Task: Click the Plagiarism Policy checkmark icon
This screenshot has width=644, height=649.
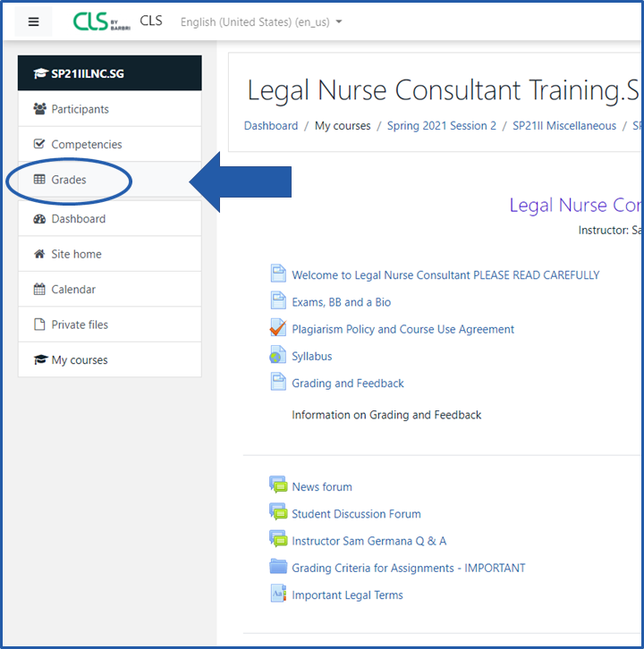Action: click(x=277, y=328)
